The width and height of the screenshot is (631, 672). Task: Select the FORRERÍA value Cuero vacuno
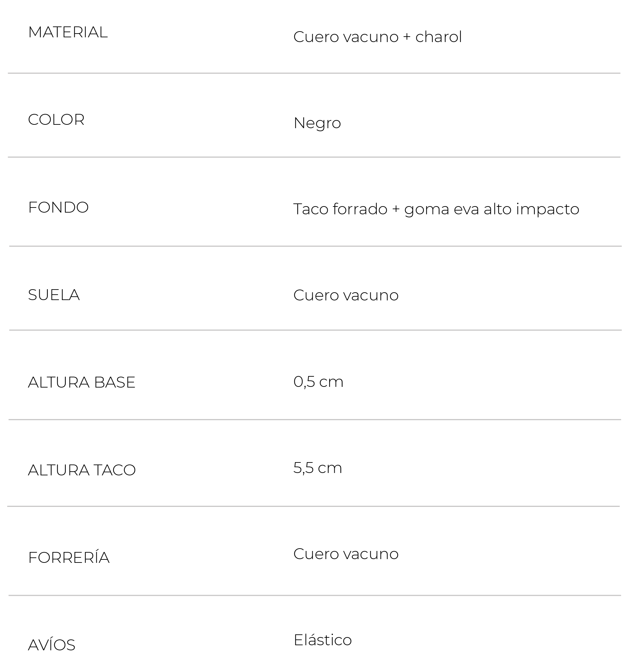(346, 554)
